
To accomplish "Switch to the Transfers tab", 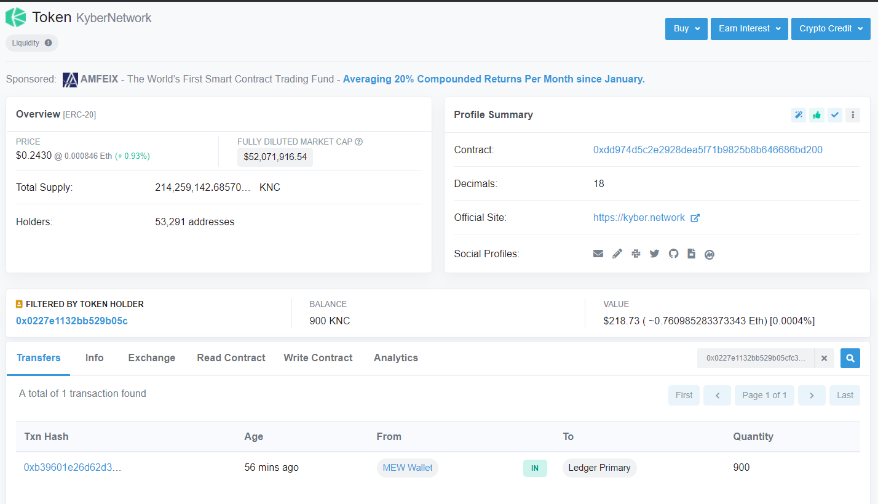I will (38, 358).
